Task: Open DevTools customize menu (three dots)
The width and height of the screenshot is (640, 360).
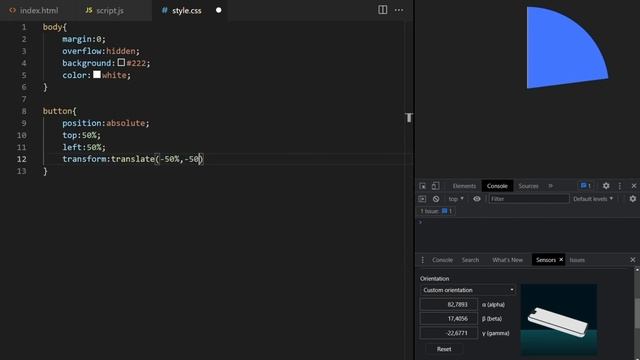Action: [620, 186]
